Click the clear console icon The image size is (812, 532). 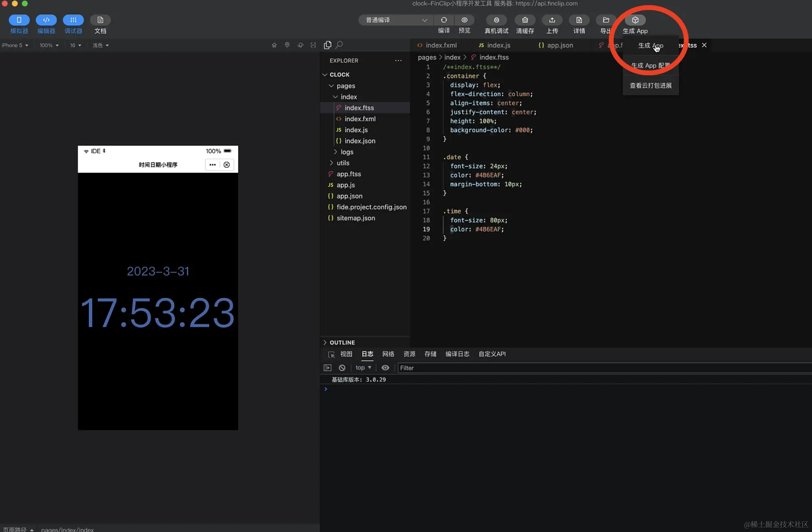pyautogui.click(x=342, y=368)
